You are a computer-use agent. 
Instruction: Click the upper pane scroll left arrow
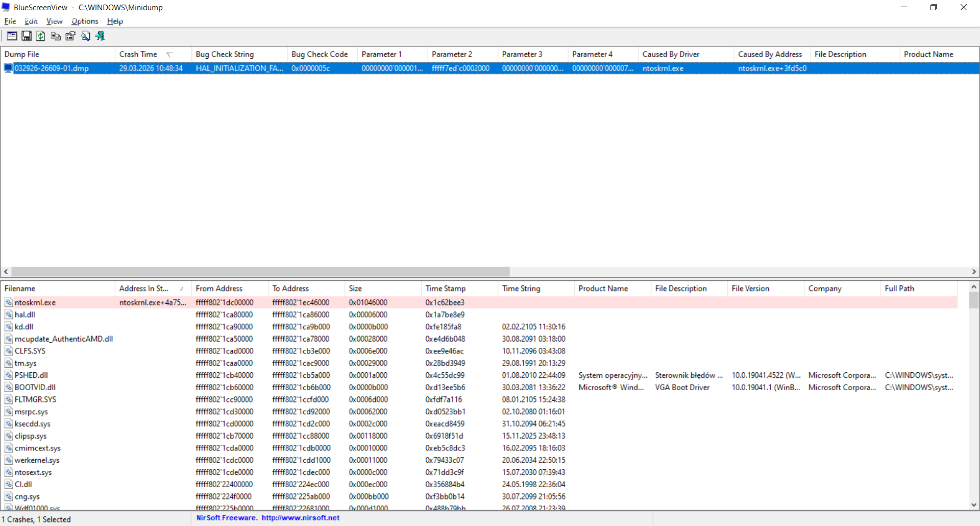point(6,272)
